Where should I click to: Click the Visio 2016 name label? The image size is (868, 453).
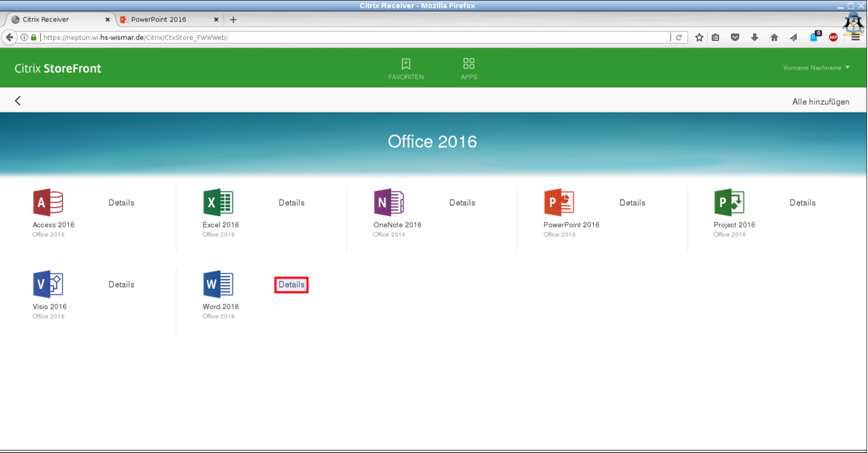[50, 307]
